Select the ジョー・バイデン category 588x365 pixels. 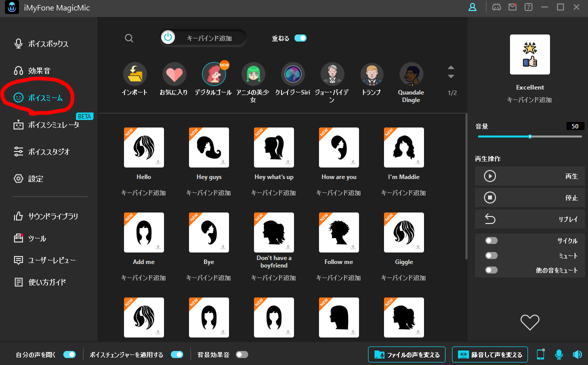(332, 74)
